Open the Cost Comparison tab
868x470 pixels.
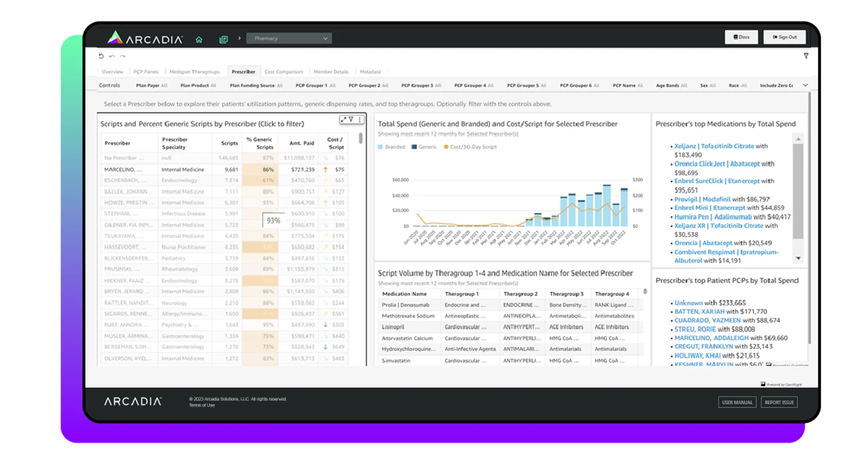pos(284,72)
